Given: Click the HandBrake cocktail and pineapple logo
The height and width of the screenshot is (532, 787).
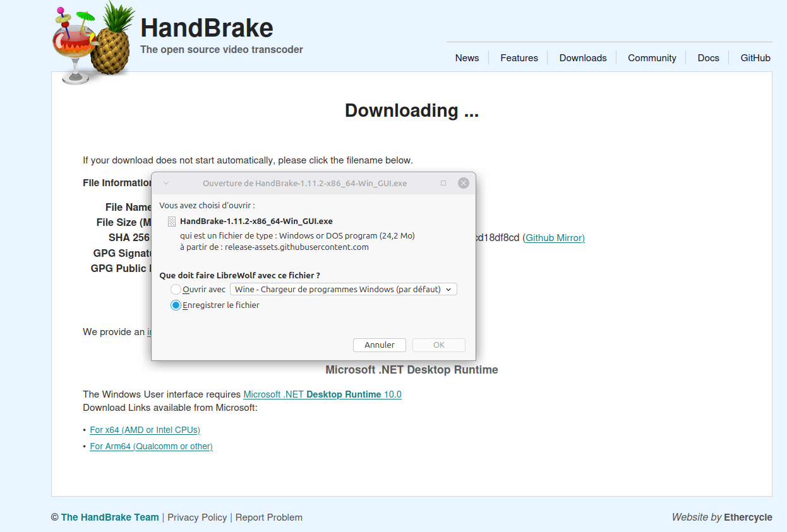Looking at the screenshot, I should coord(93,42).
